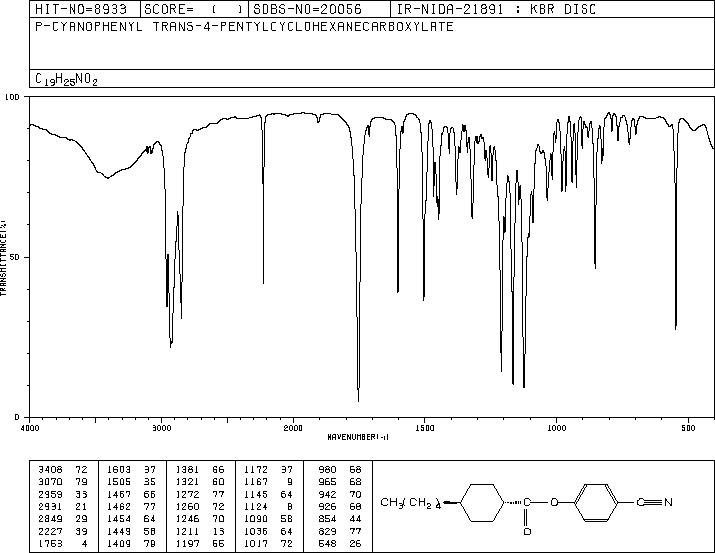Click the 4000 x-axis tick label
This screenshot has height=553, width=715.
(x=30, y=428)
